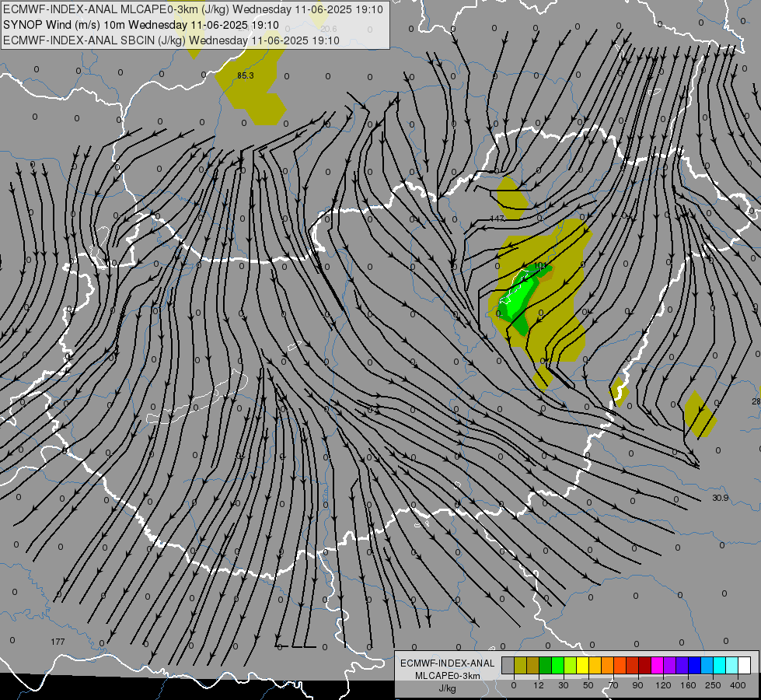Click the violet swatch before 160

click(x=682, y=665)
